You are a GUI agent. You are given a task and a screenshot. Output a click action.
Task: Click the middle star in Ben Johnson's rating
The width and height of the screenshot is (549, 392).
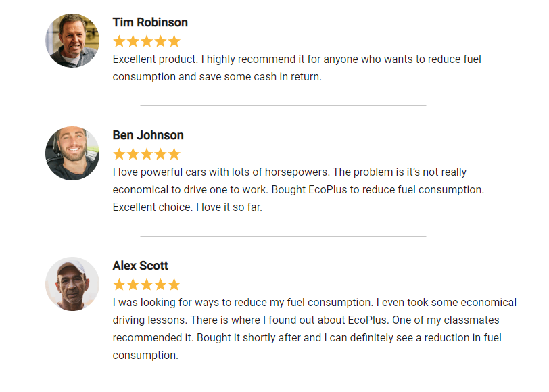tap(147, 154)
